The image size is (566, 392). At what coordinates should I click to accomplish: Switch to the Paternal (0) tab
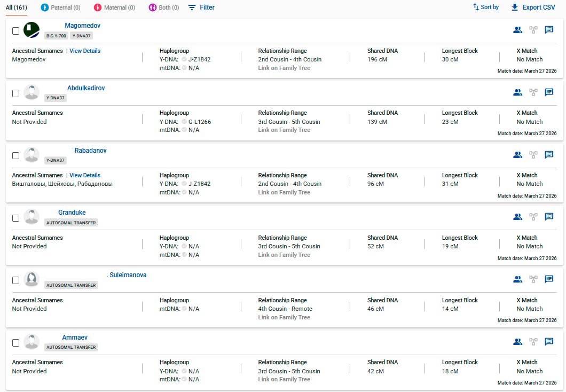(61, 7)
